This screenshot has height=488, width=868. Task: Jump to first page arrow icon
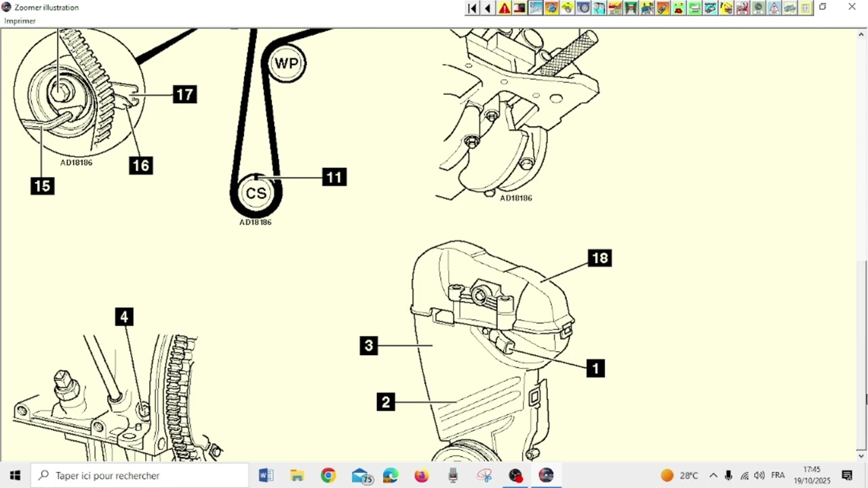tap(472, 8)
